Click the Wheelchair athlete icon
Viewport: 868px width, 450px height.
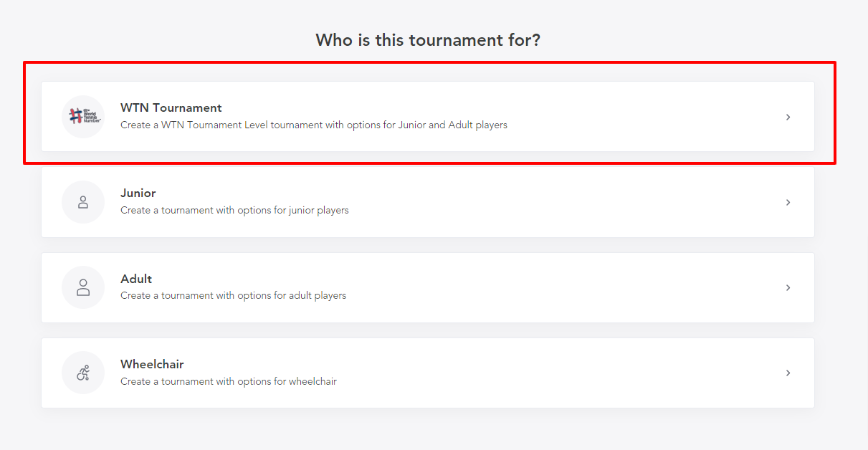coord(83,373)
